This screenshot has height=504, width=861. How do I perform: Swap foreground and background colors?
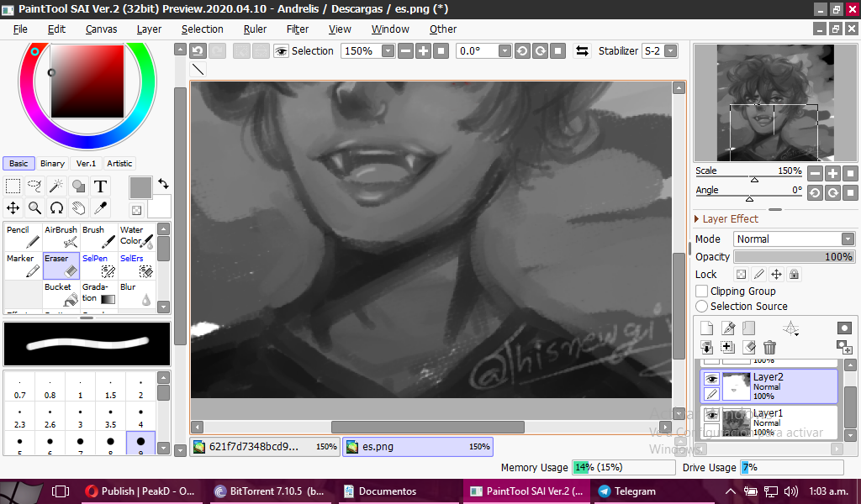click(x=163, y=184)
